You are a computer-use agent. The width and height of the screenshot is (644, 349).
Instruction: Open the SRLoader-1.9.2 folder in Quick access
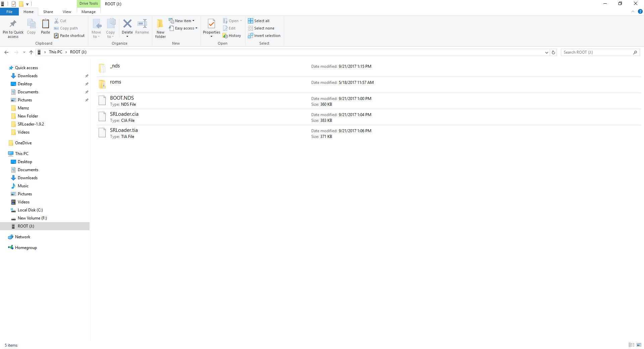(x=30, y=124)
